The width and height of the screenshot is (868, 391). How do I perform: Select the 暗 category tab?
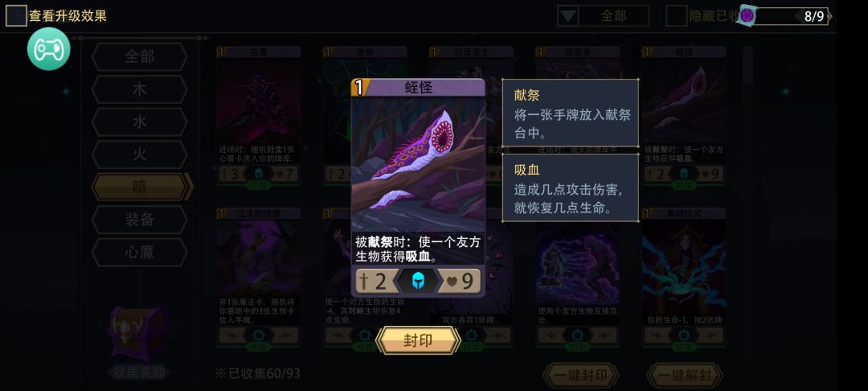(x=140, y=187)
